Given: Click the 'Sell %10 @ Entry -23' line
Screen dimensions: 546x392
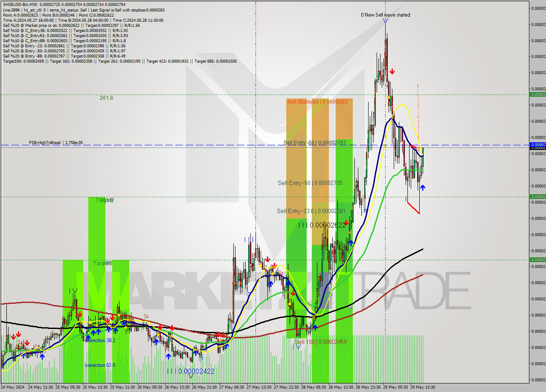Looking at the screenshot, I should pos(64,46).
